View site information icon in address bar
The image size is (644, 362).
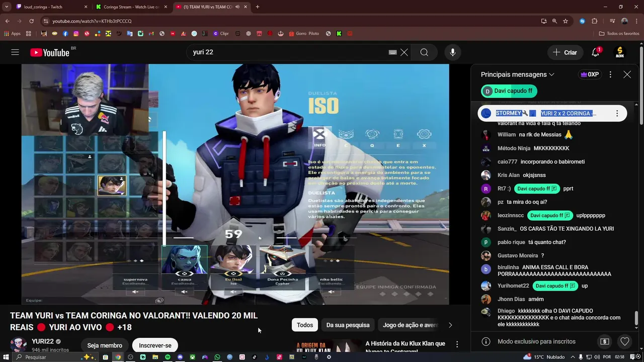[x=46, y=21]
